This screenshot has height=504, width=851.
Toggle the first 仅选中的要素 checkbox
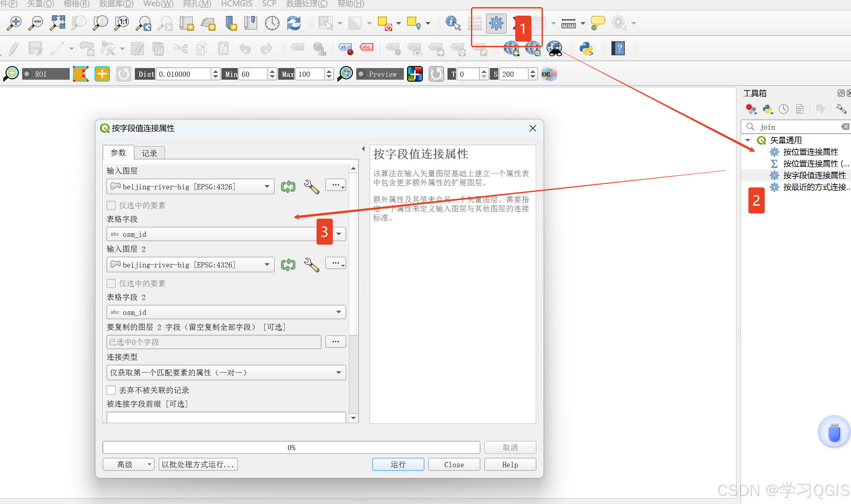111,205
